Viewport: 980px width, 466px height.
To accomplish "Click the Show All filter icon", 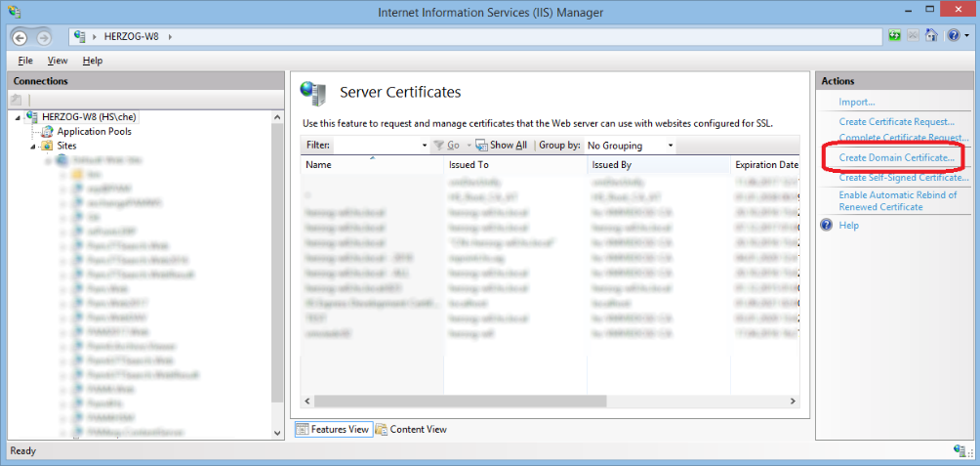I will [x=482, y=146].
